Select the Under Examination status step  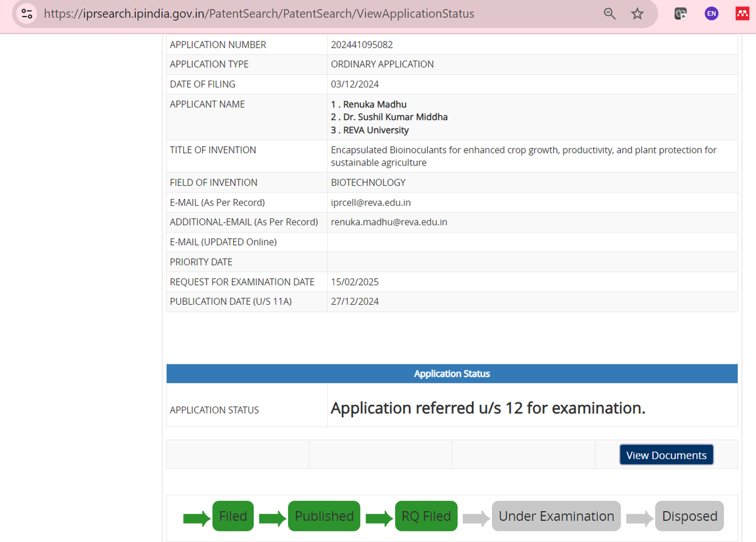point(556,516)
